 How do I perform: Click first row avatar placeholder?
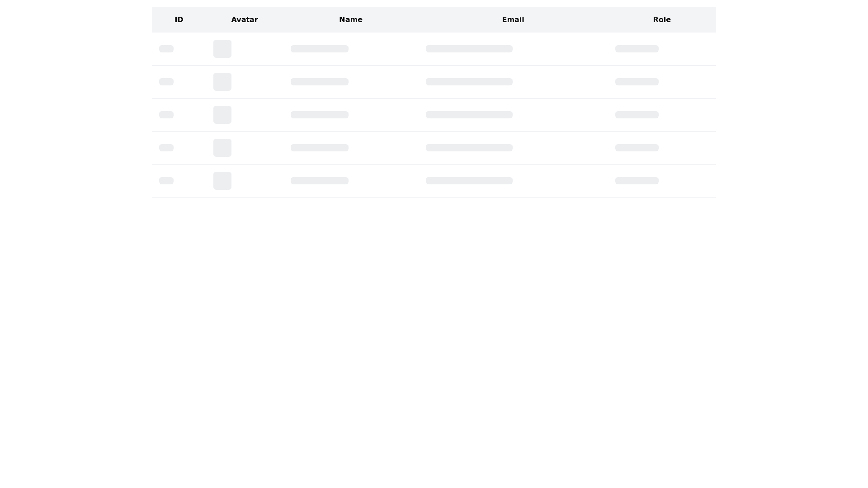click(222, 49)
